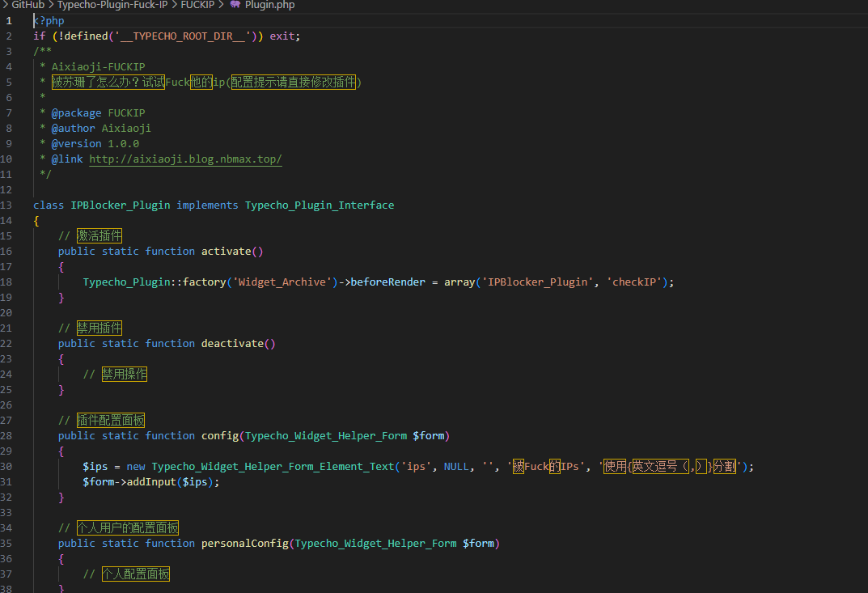Click the chevron between GitHub and Typecho-Plugin-Fuck-IP
The width and height of the screenshot is (868, 593).
51,5
